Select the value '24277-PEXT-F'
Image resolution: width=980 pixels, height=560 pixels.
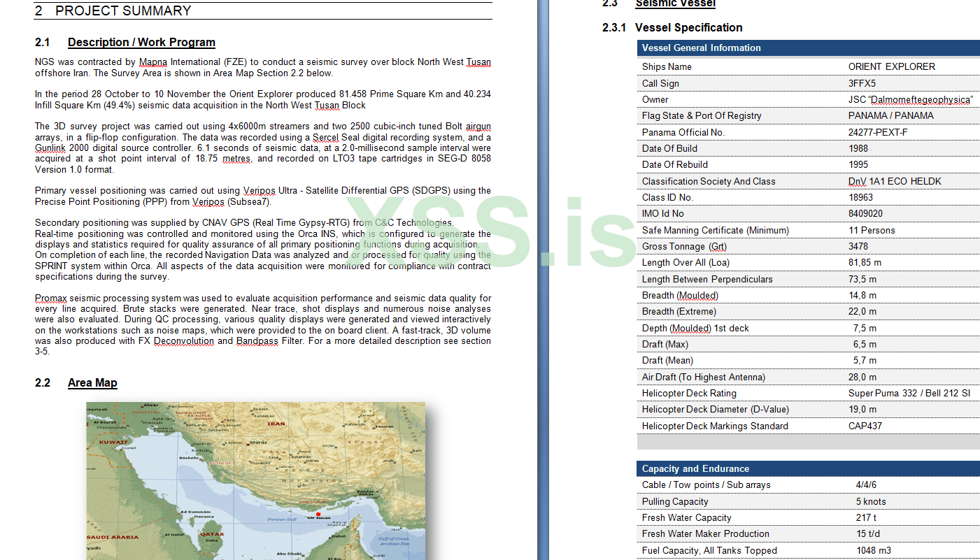tap(878, 132)
